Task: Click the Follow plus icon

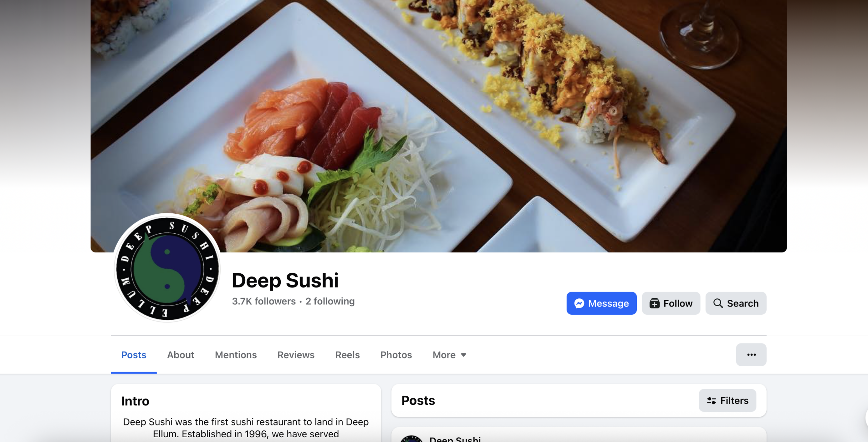Action: [x=654, y=303]
